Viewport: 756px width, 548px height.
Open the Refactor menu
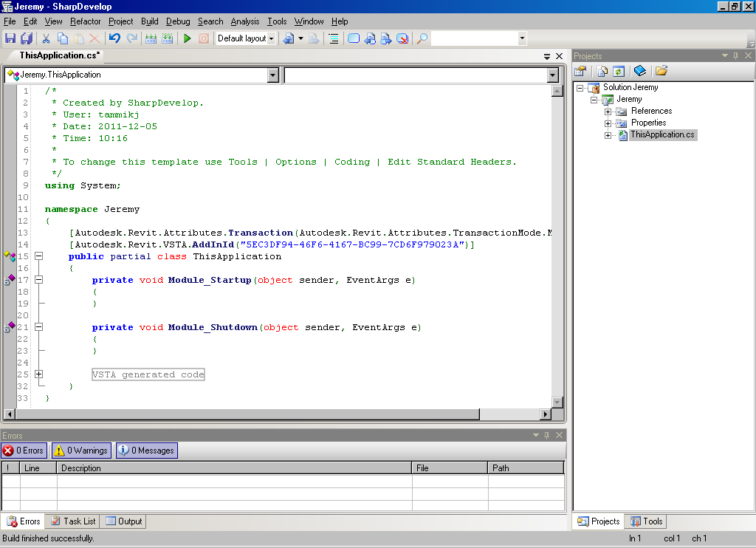tap(86, 21)
